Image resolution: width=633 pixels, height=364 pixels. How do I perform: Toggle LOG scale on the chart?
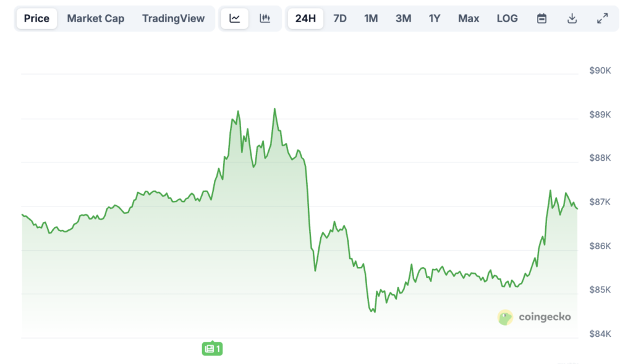pyautogui.click(x=507, y=19)
